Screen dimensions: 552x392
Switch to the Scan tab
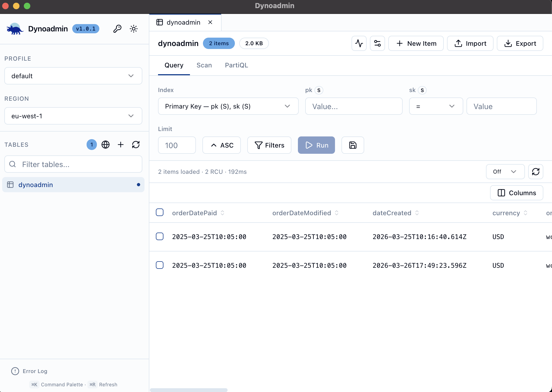coord(204,65)
